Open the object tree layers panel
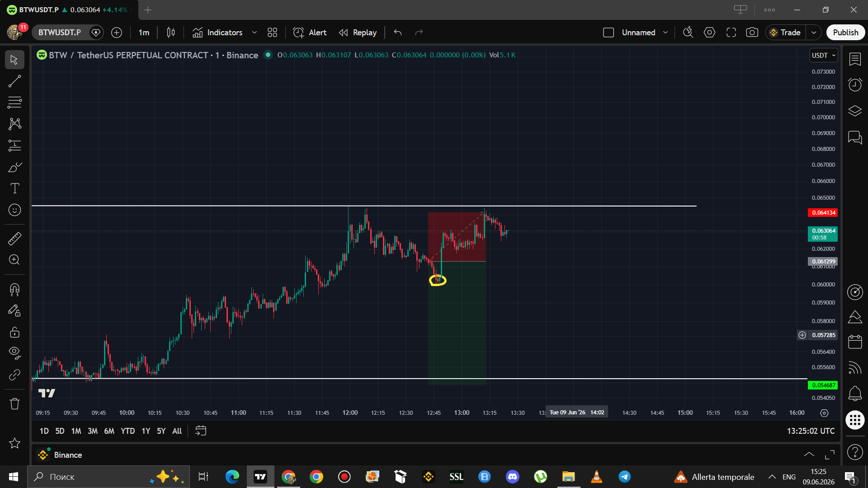 coord(855,111)
